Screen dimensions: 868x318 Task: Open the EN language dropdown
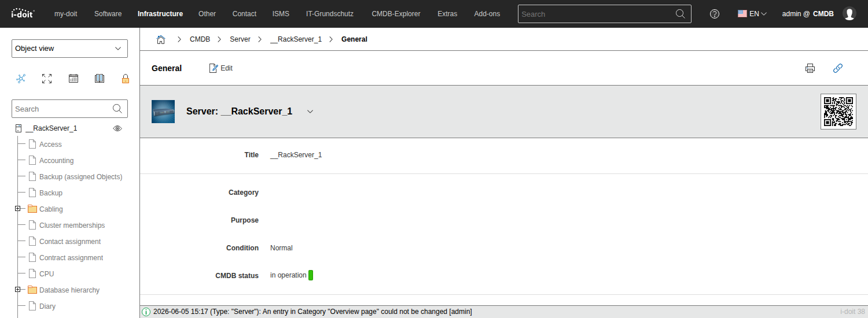pos(752,14)
